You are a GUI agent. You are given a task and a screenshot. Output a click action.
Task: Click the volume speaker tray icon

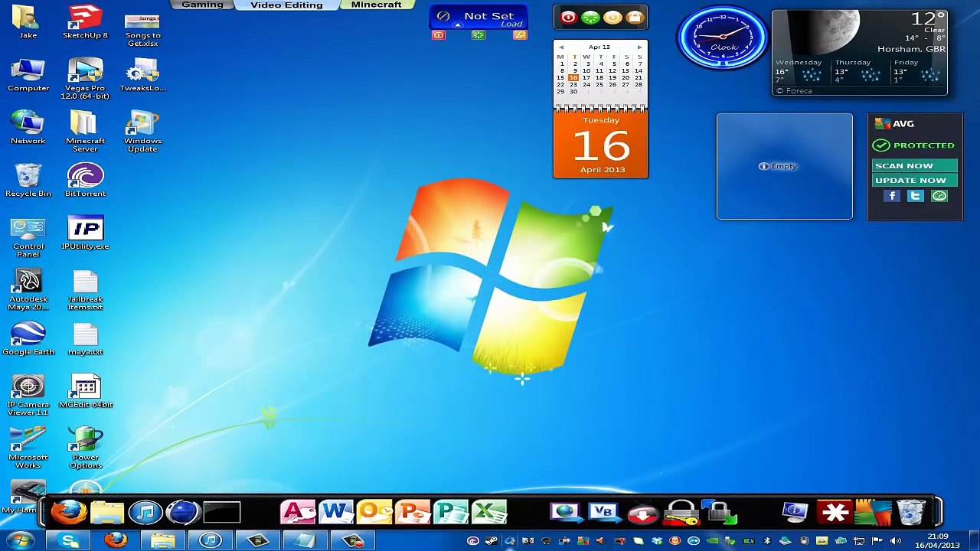pos(896,541)
